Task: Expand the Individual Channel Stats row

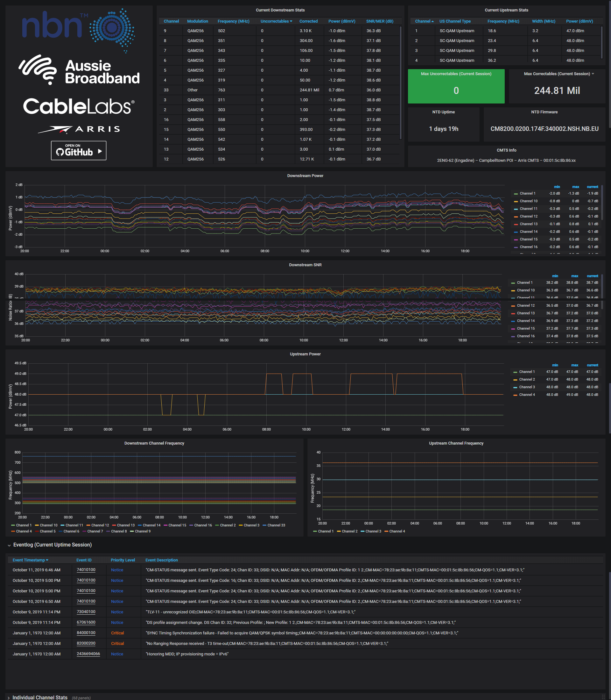Action: click(39, 697)
